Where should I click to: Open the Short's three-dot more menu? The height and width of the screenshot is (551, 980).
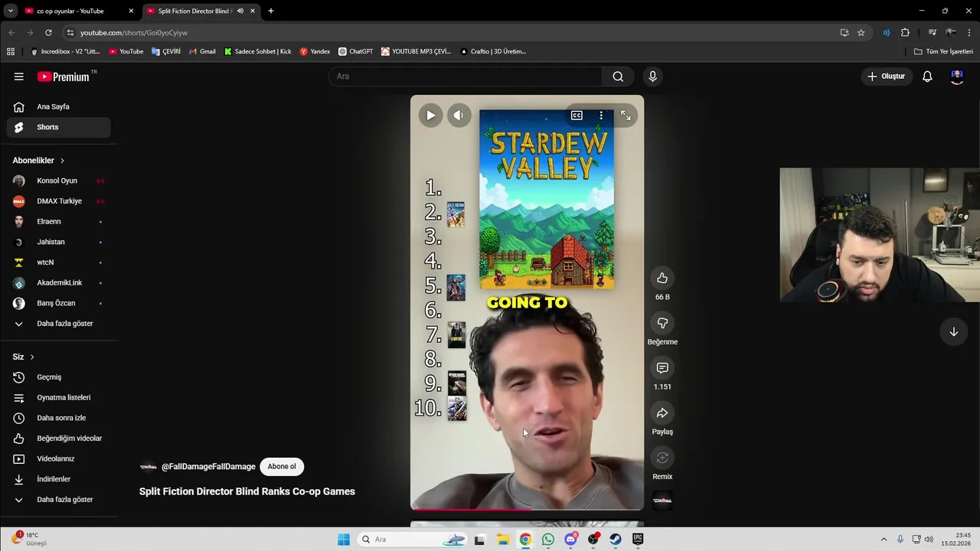tap(601, 116)
